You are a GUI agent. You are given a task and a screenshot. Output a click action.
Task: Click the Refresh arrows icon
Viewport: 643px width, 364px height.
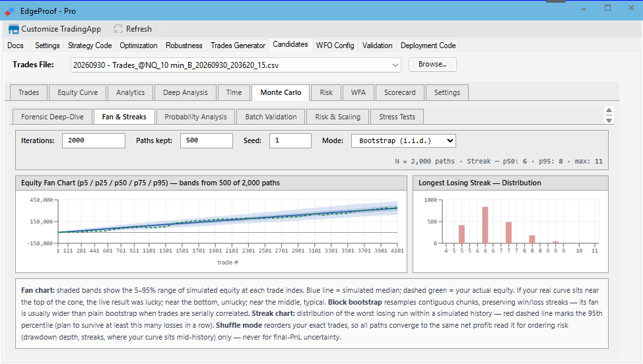(x=118, y=28)
